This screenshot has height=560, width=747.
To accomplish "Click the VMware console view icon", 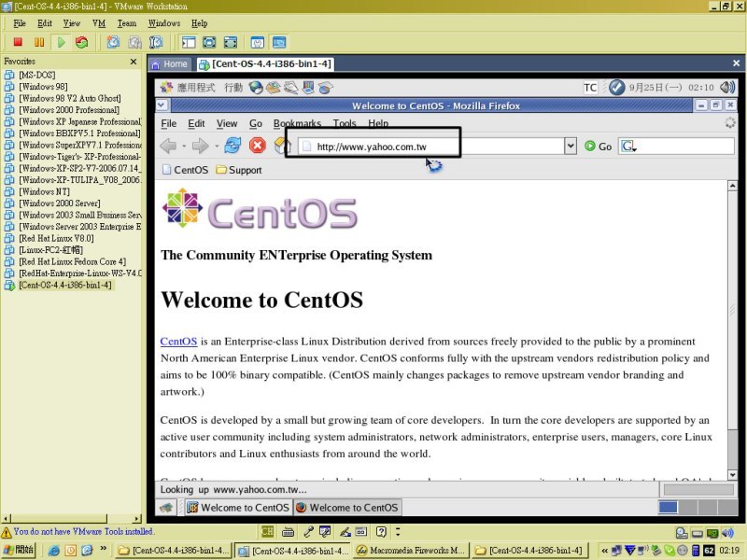I will pos(278,42).
